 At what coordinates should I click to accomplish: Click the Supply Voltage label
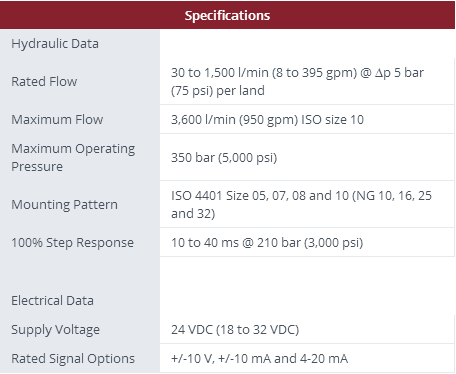click(56, 330)
